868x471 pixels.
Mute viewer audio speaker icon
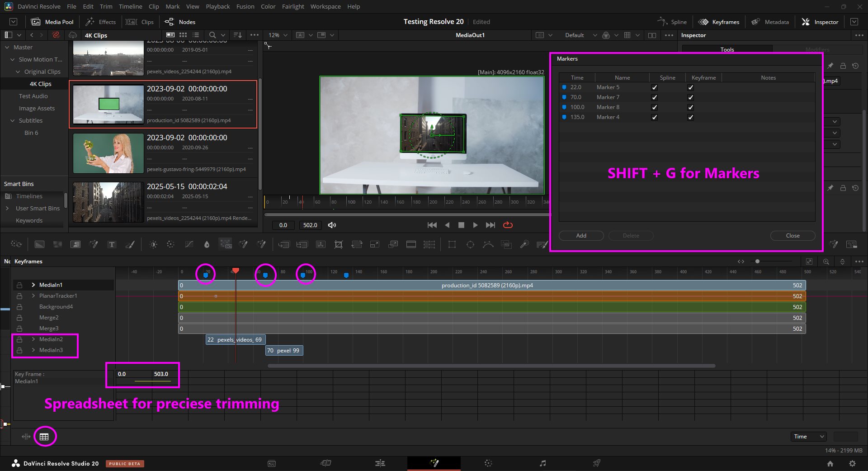pos(332,225)
